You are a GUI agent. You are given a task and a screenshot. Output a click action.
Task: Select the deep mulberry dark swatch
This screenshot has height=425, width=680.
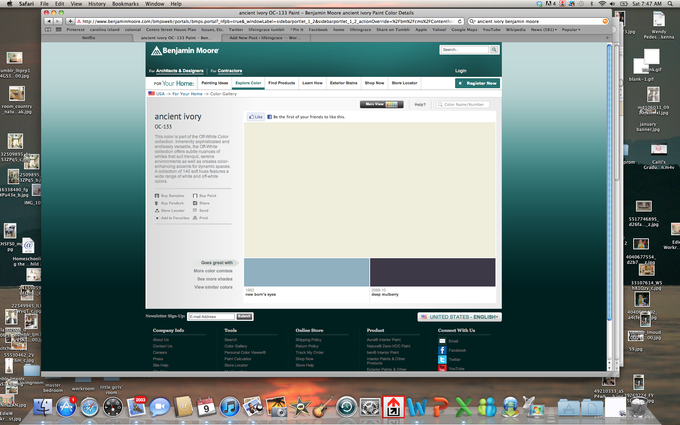pos(432,272)
